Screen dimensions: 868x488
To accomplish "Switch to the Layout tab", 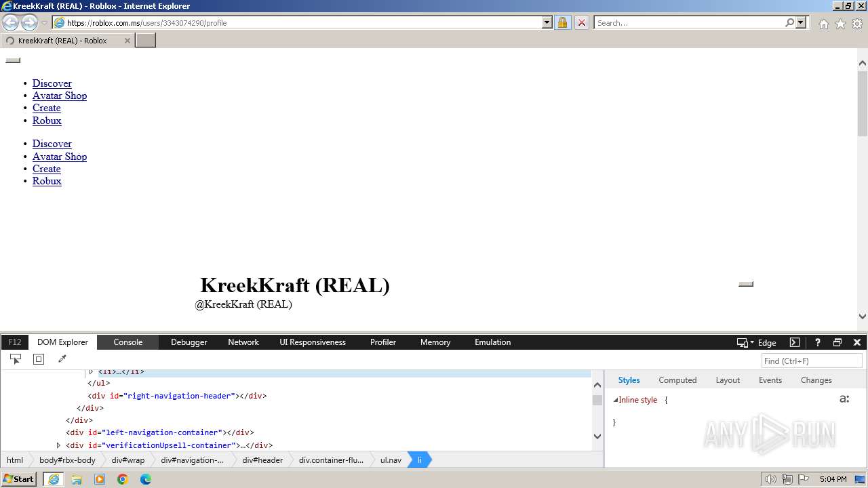I will tap(728, 380).
